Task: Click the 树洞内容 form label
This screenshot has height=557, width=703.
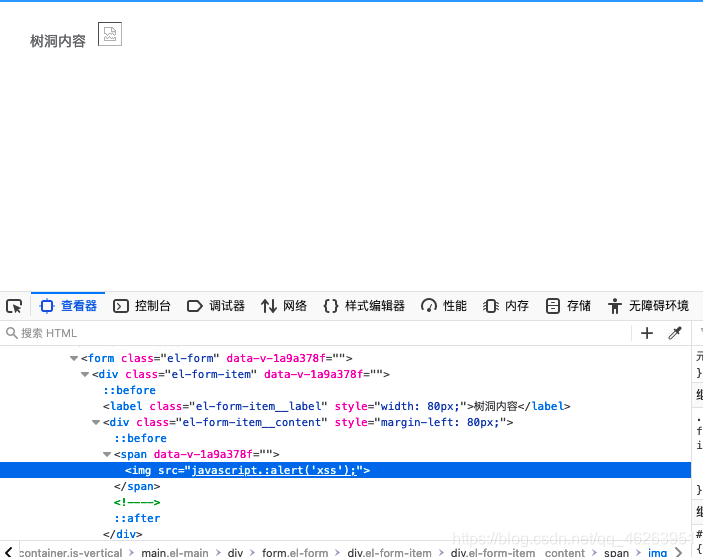Action: tap(58, 41)
